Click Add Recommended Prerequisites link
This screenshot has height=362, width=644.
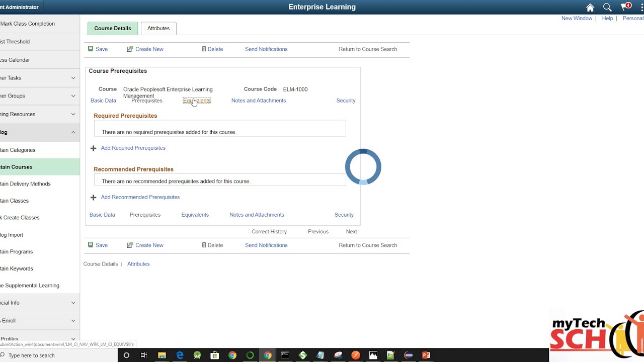coord(140,197)
